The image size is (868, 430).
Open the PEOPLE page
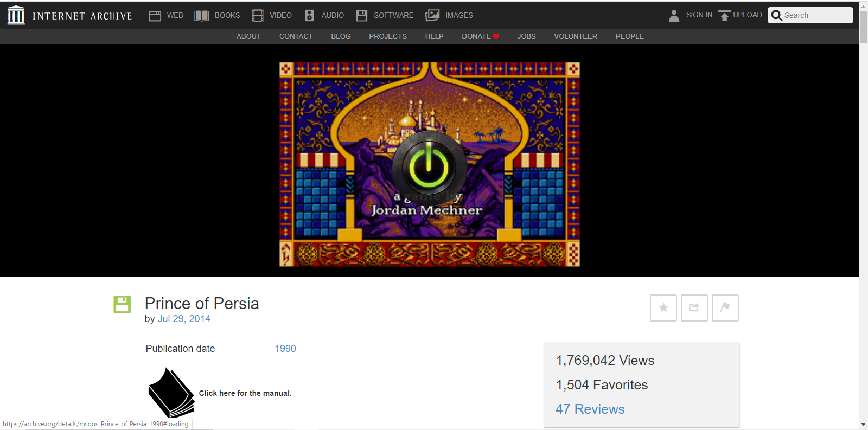[x=629, y=36]
